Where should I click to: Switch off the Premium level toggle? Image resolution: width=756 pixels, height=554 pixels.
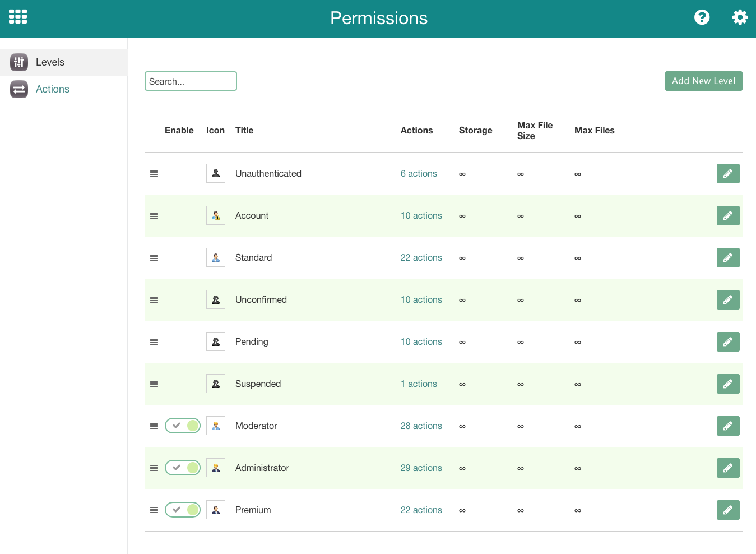pyautogui.click(x=183, y=510)
